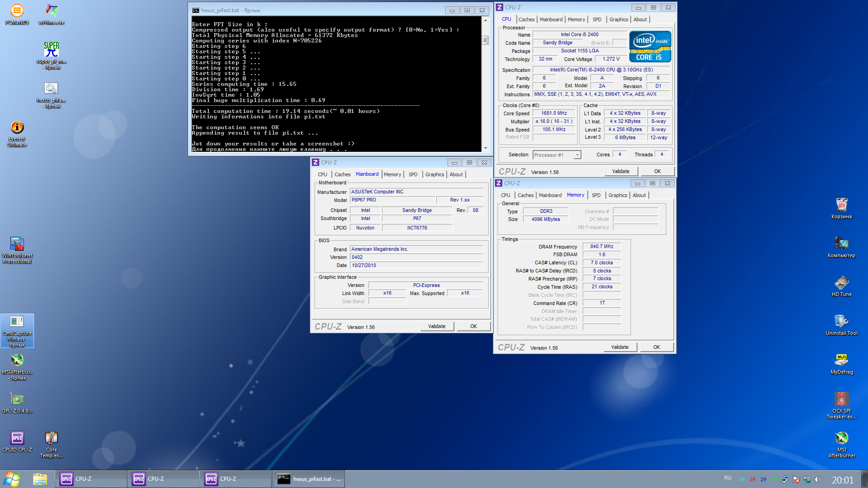Click the memory Size value 4096 MBytes
The image size is (868, 488).
[x=546, y=220]
